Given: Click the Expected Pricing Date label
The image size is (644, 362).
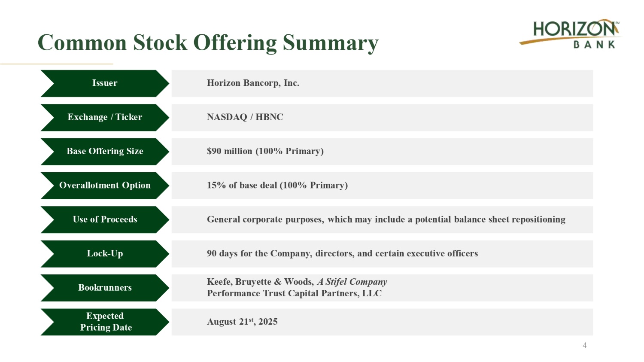Looking at the screenshot, I should (105, 322).
